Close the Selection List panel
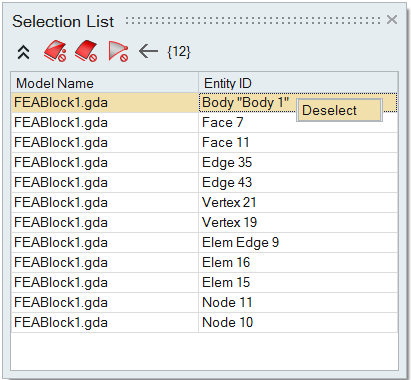Screen dimensions: 411x380 click(392, 19)
